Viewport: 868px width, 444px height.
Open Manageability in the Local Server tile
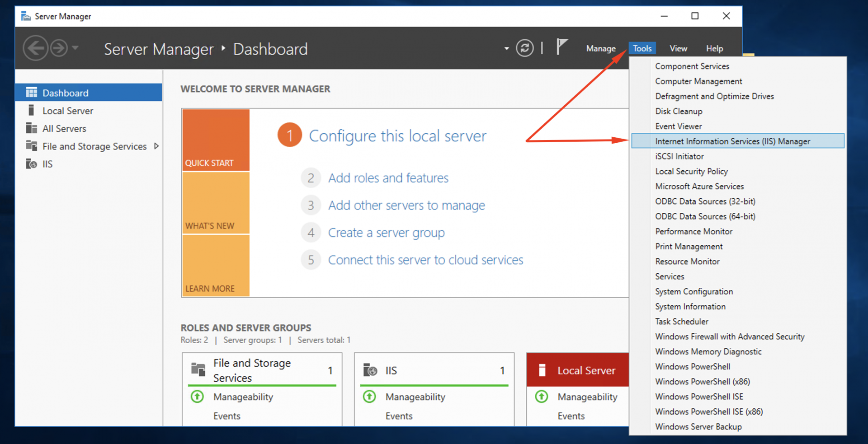[x=587, y=397]
